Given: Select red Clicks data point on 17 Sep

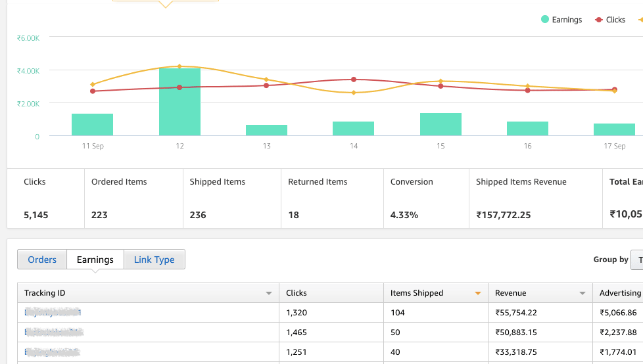Looking at the screenshot, I should 615,89.
